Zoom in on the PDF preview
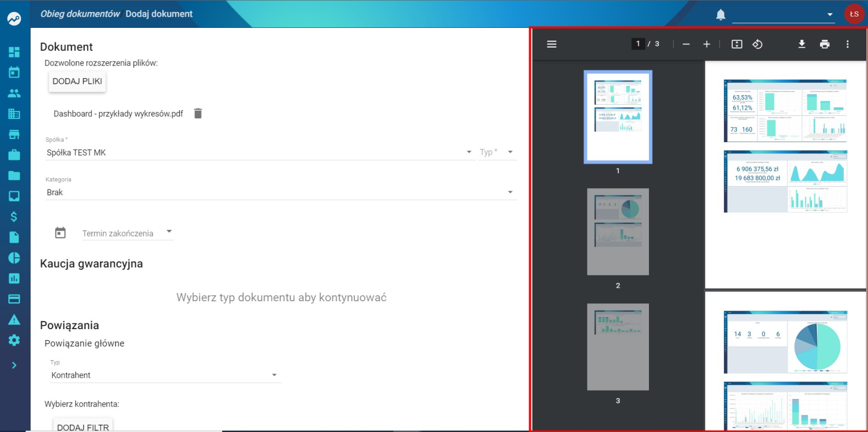Viewport: 868px width, 432px height. point(707,44)
